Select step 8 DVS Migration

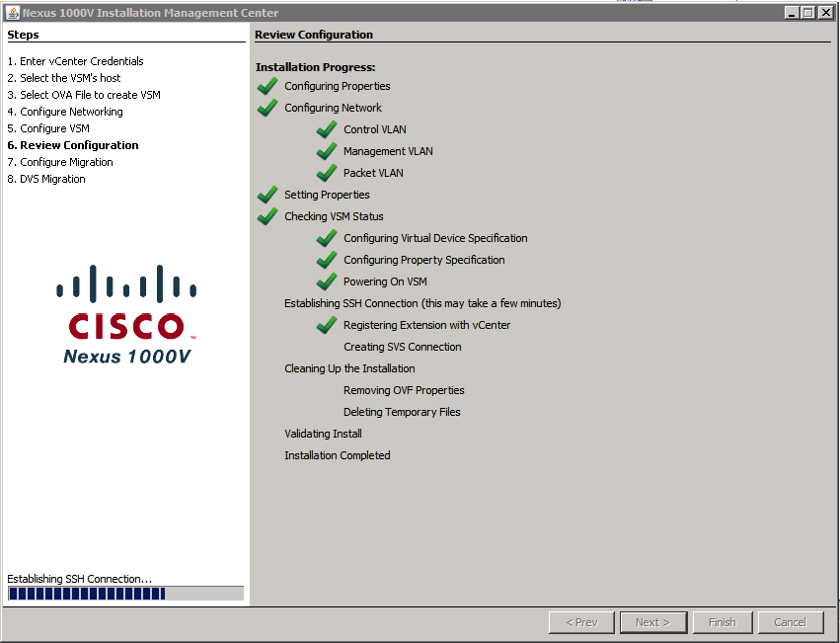pyautogui.click(x=46, y=179)
